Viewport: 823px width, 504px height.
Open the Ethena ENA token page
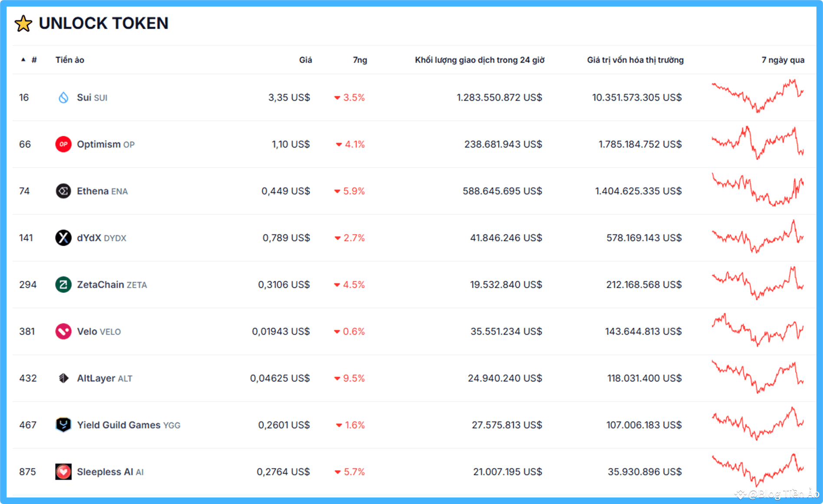pyautogui.click(x=102, y=191)
